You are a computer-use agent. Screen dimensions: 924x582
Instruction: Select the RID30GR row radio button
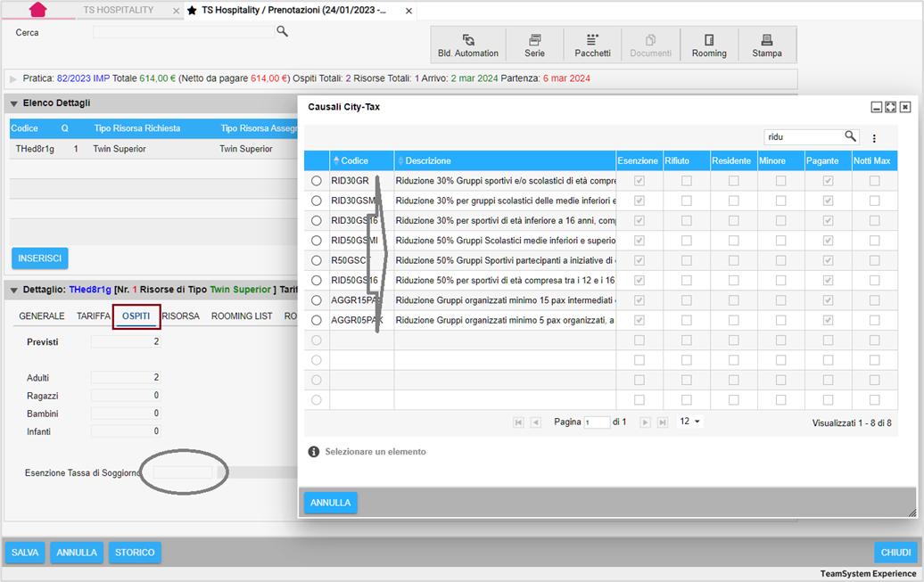tap(317, 181)
